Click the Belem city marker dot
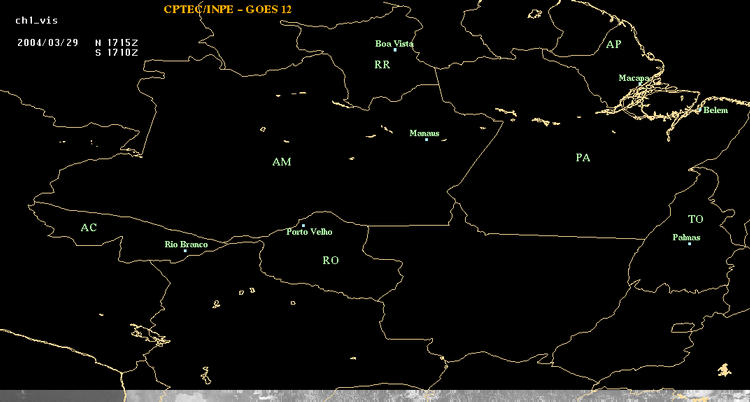 700,110
